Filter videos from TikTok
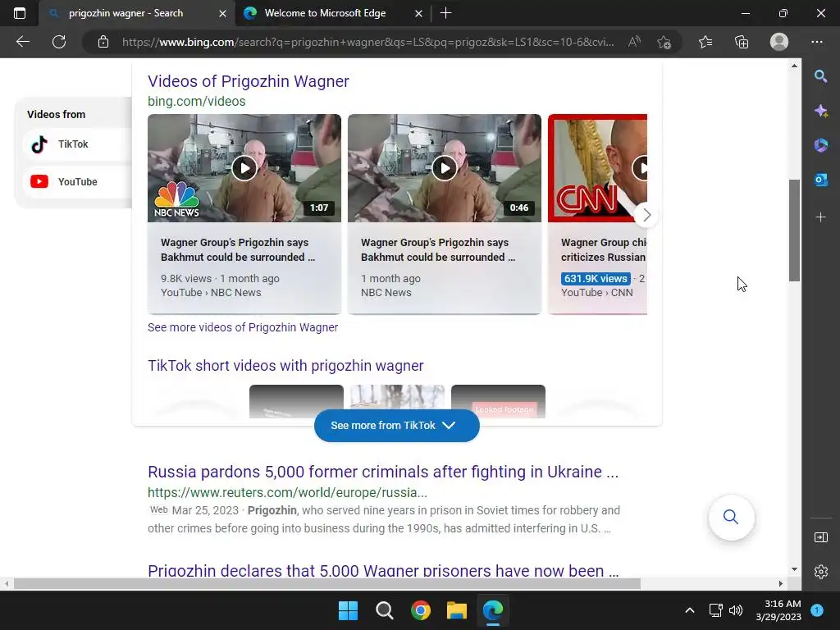This screenshot has height=630, width=840. (77, 144)
